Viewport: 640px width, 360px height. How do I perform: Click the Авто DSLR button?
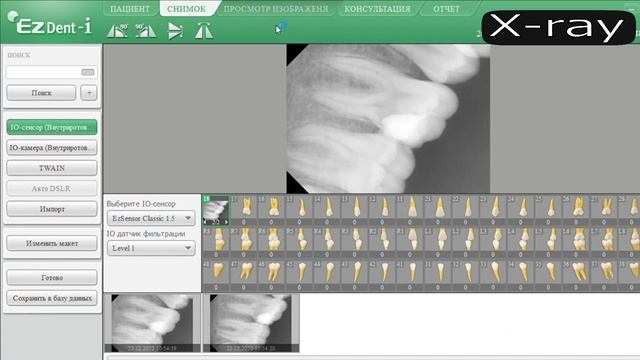tap(52, 188)
